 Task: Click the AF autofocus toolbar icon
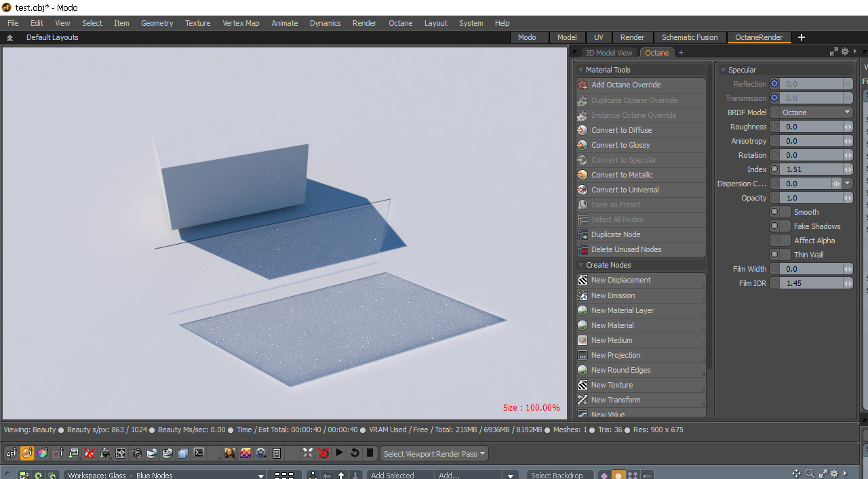point(12,453)
